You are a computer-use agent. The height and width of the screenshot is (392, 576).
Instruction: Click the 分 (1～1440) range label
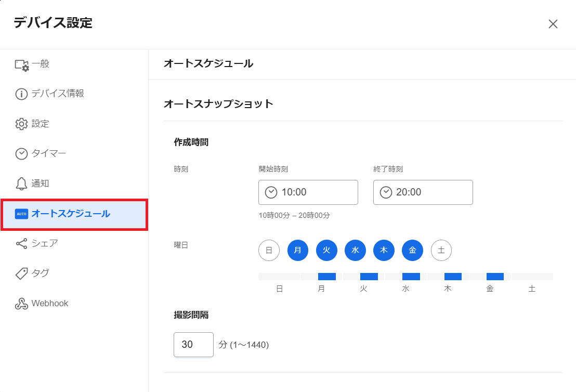pyautogui.click(x=244, y=345)
